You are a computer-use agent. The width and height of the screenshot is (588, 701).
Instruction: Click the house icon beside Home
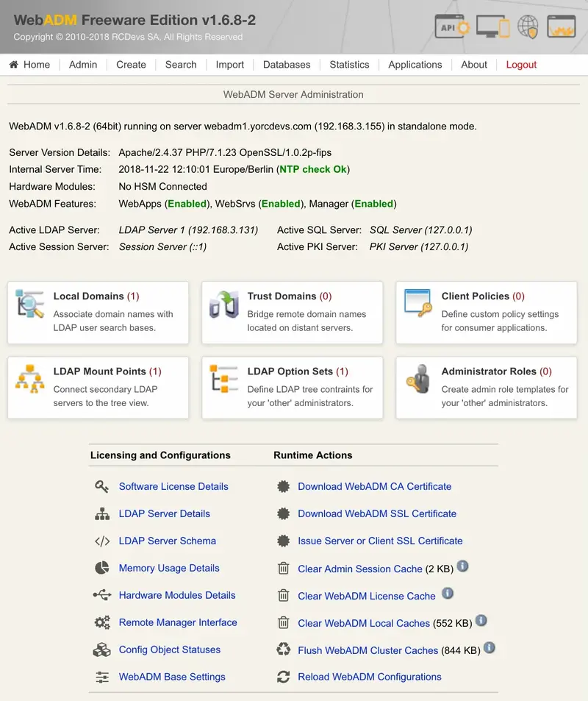[x=14, y=65]
